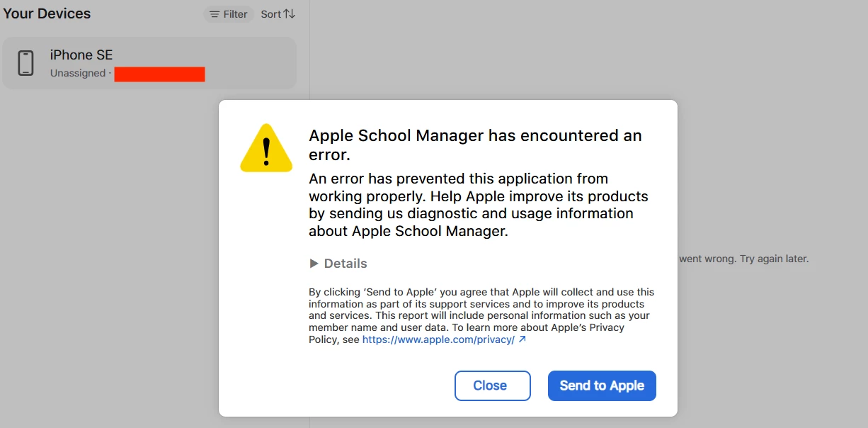Click the yellow warning triangle icon
This screenshot has height=428, width=868.
coord(266,148)
